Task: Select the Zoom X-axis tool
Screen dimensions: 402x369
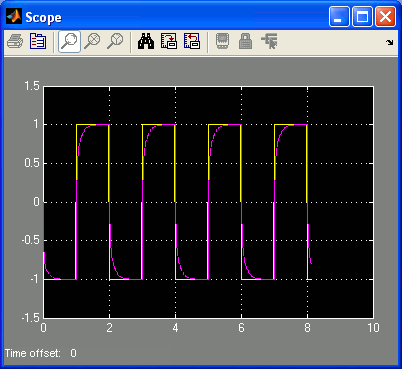Action: tap(92, 42)
